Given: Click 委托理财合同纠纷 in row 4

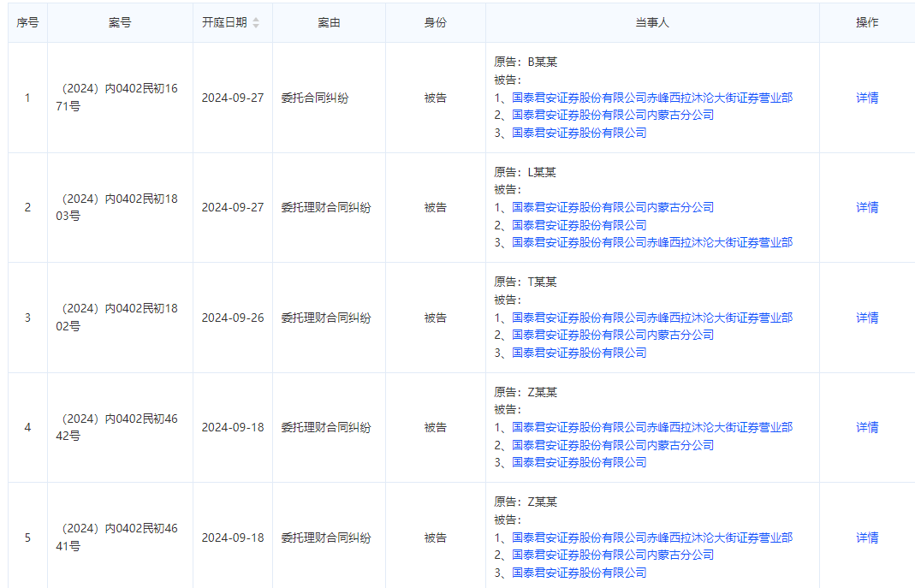Looking at the screenshot, I should 326,428.
